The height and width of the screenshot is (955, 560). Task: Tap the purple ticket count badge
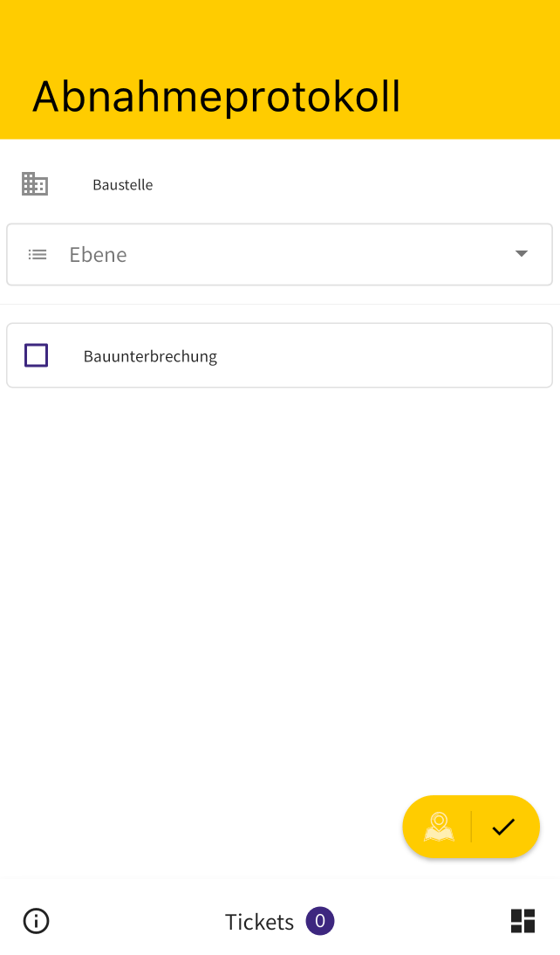319,921
